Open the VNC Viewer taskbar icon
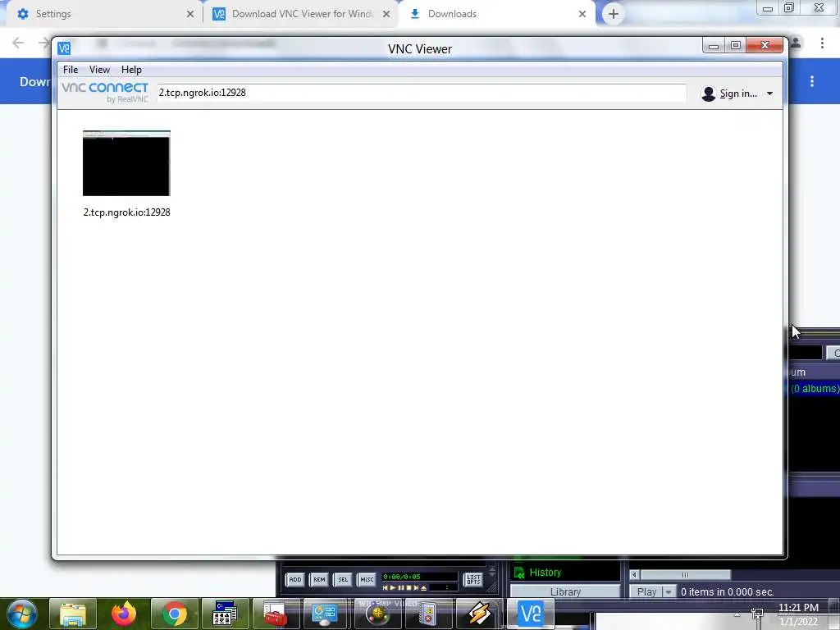The width and height of the screenshot is (840, 630). 531,614
